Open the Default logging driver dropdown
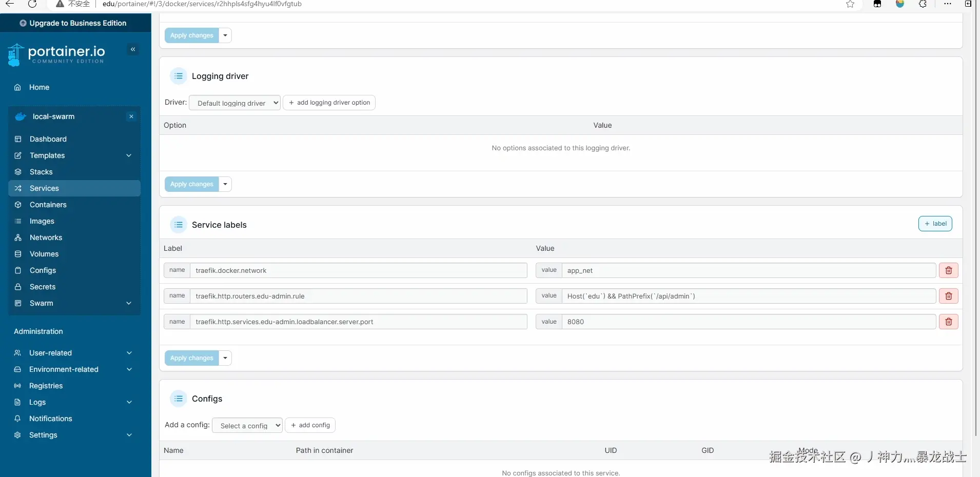980x477 pixels. pyautogui.click(x=235, y=103)
